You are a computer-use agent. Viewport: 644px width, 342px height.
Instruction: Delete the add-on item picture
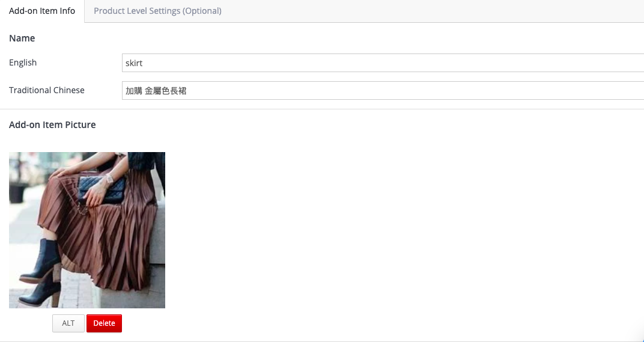click(x=104, y=323)
